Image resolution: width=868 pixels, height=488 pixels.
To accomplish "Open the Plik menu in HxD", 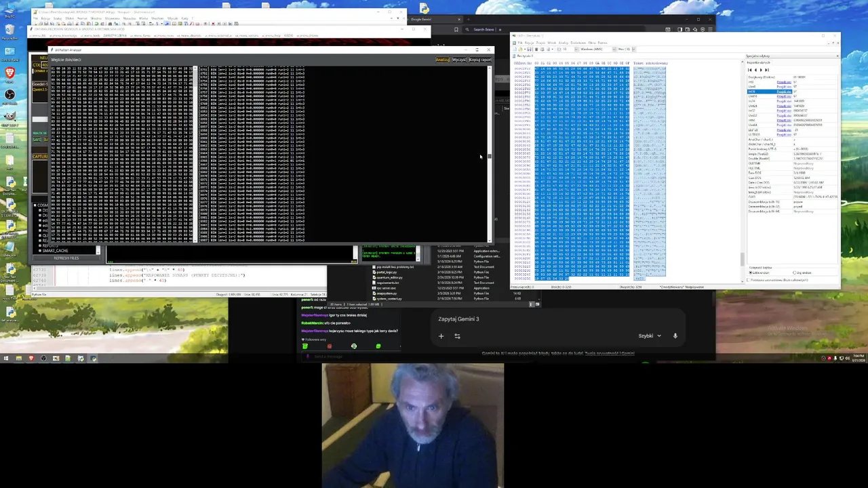I will [x=520, y=43].
